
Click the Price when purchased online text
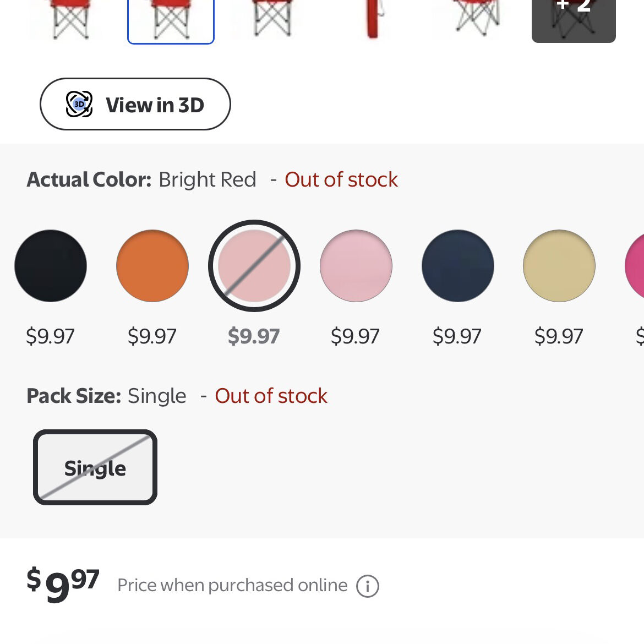click(232, 585)
